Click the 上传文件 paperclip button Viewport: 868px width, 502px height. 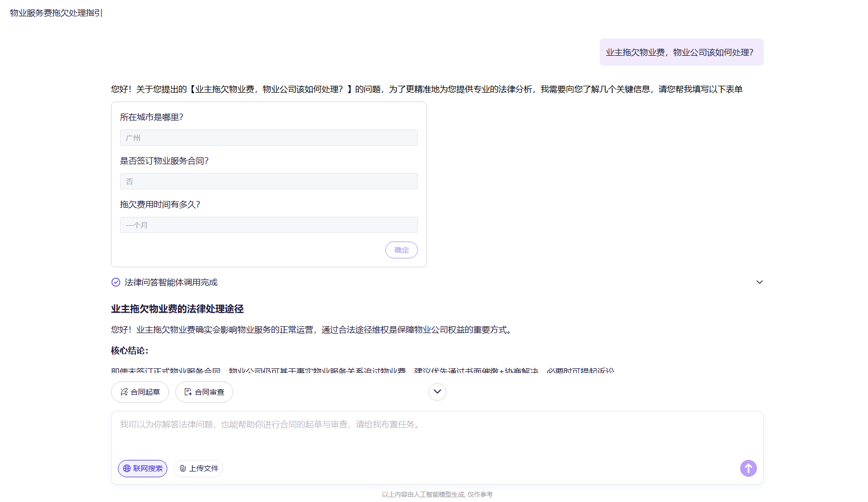(x=198, y=468)
